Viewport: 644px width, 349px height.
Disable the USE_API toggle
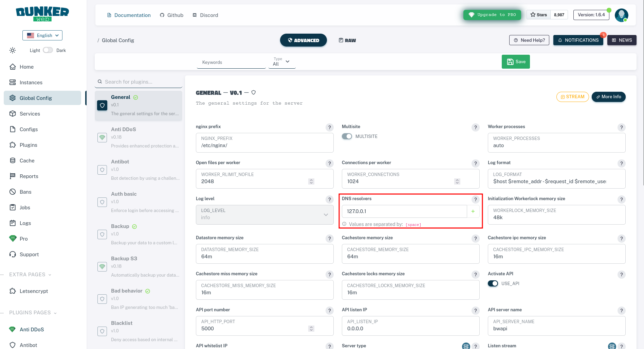tap(493, 283)
